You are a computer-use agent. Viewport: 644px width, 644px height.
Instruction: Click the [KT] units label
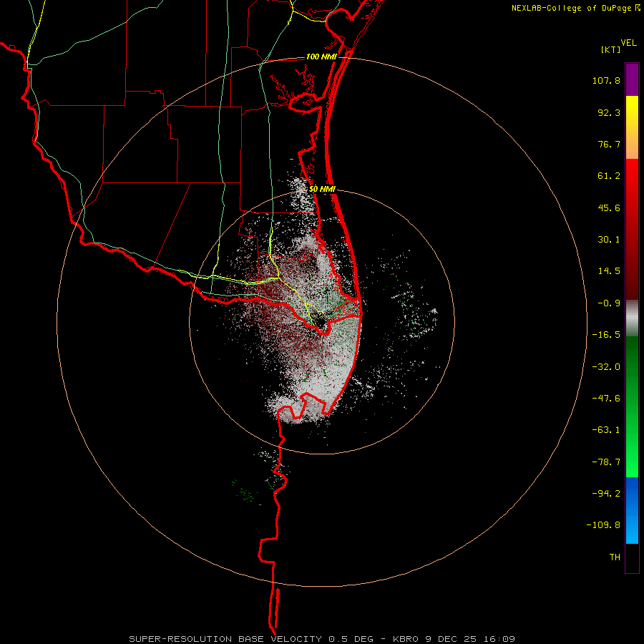click(610, 49)
